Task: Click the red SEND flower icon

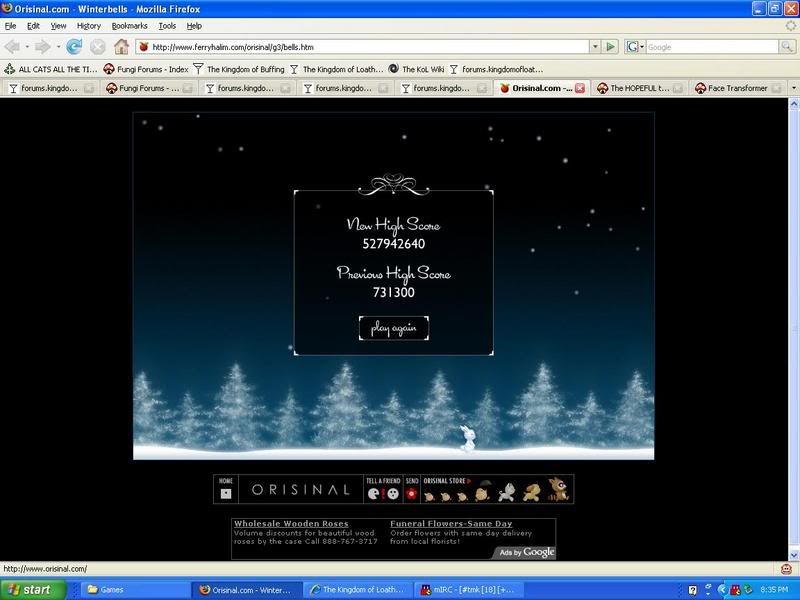Action: click(411, 493)
